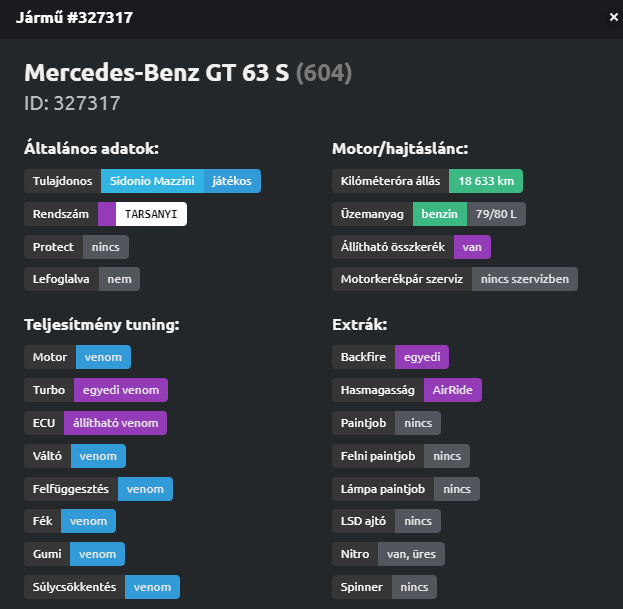Select the ECU állítható venom tag
Image resolution: width=623 pixels, height=609 pixels.
(x=115, y=423)
